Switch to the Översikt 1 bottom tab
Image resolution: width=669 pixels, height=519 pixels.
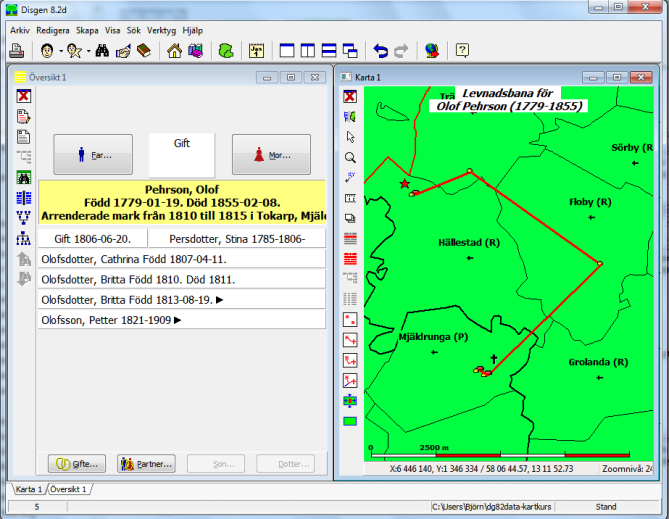pyautogui.click(x=68, y=489)
